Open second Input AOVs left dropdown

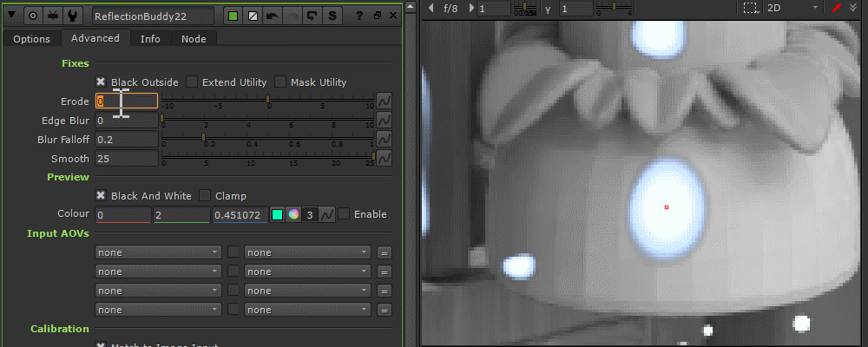(x=158, y=272)
